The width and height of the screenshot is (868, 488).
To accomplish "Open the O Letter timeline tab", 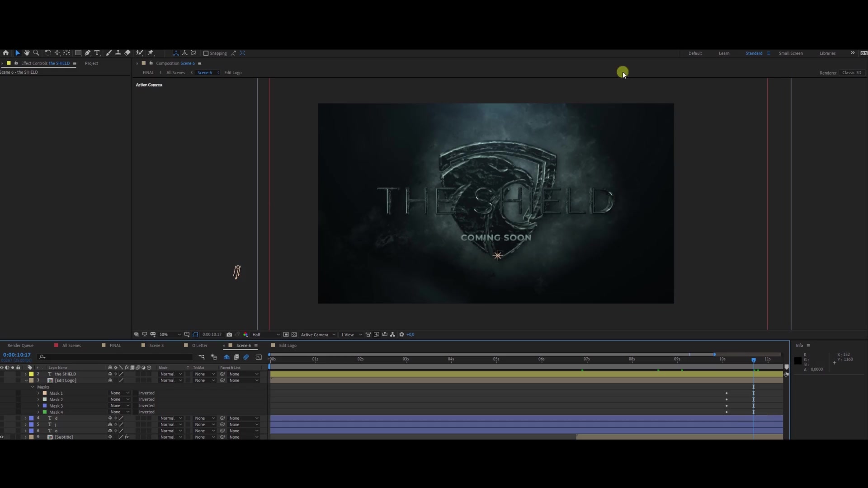I will click(200, 346).
